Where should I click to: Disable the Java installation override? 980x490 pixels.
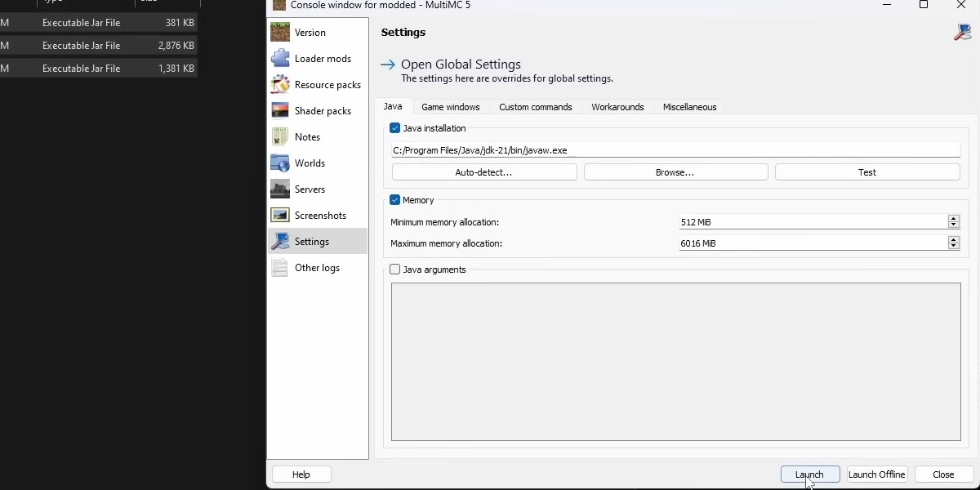point(395,127)
